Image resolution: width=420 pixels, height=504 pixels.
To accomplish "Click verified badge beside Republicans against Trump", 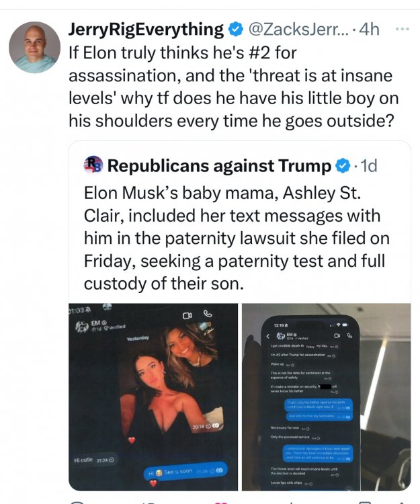I will [x=342, y=165].
